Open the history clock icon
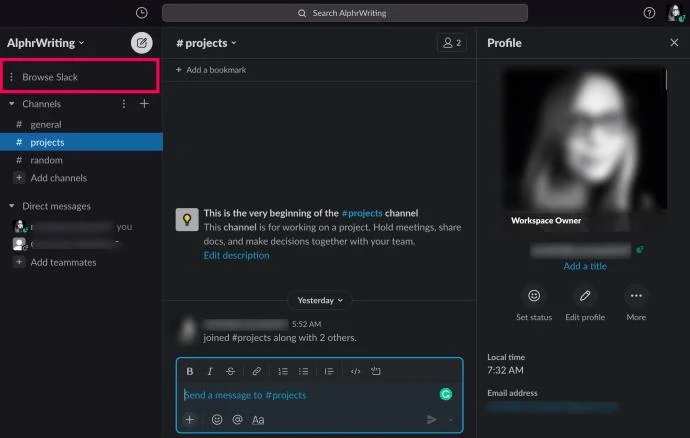Image resolution: width=690 pixels, height=438 pixels. (142, 13)
